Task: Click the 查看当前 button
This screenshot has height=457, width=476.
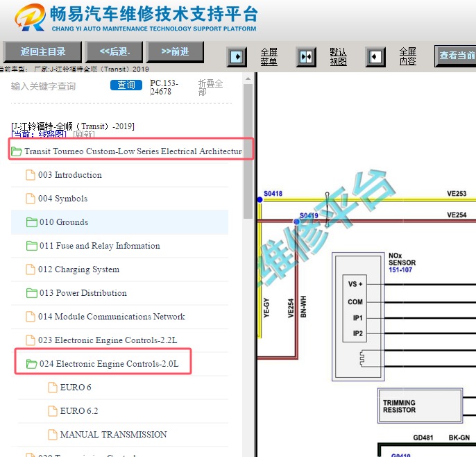Action: [x=455, y=56]
